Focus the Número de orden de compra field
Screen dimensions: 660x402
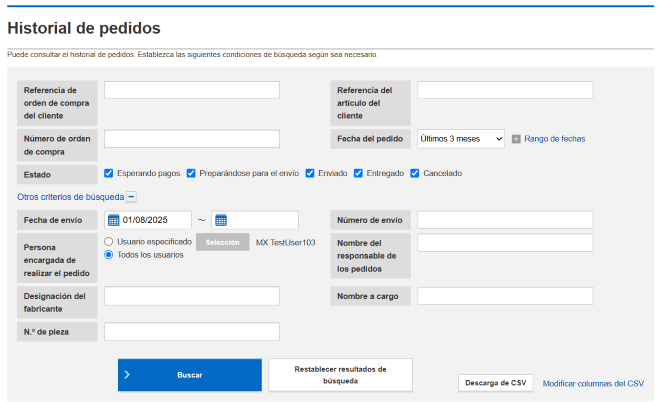click(x=192, y=139)
